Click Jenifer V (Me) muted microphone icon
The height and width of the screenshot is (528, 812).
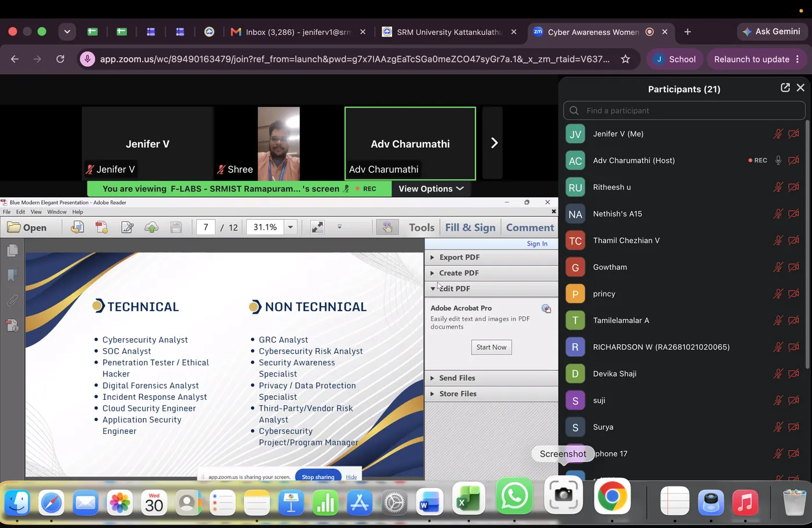point(778,133)
